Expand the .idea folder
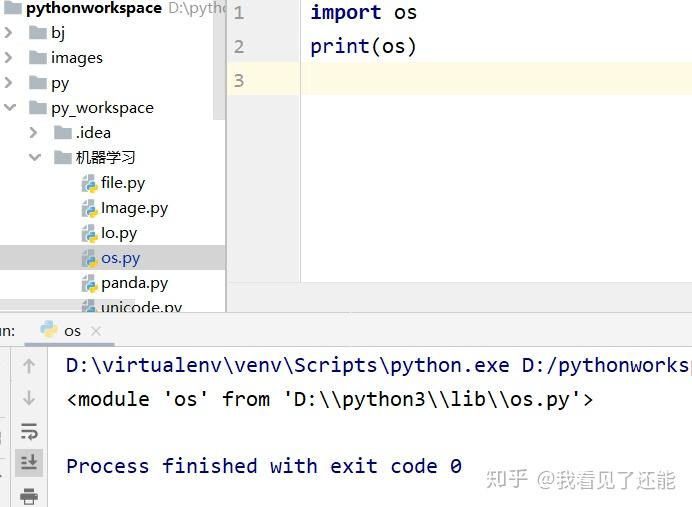Viewport: 692px width, 507px height. click(x=34, y=133)
